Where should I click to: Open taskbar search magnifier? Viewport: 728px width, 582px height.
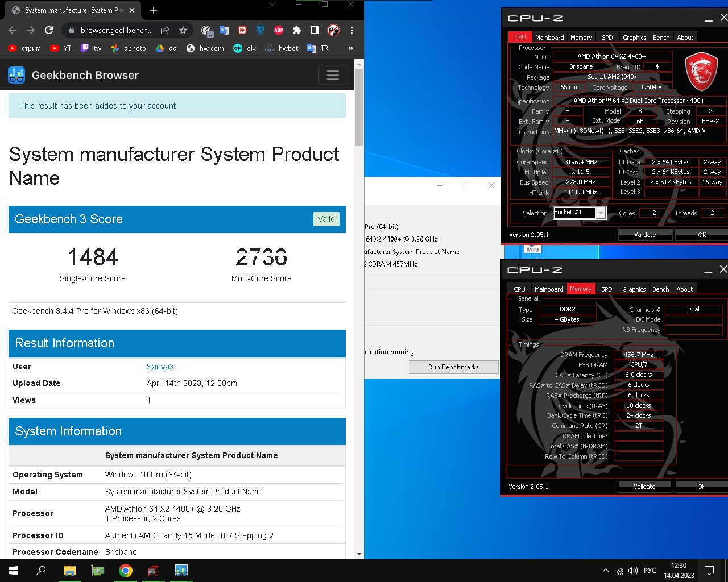[x=41, y=571]
